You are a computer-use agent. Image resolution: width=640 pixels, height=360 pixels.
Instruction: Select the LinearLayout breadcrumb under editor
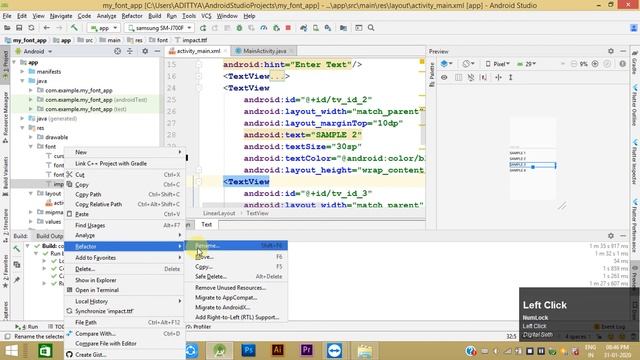(x=219, y=213)
